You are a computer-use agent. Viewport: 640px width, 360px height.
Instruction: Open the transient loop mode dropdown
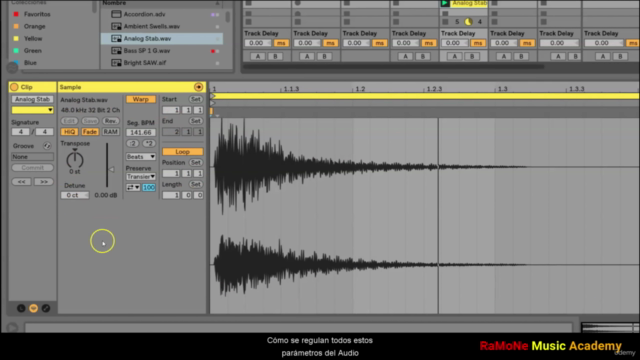[133, 187]
